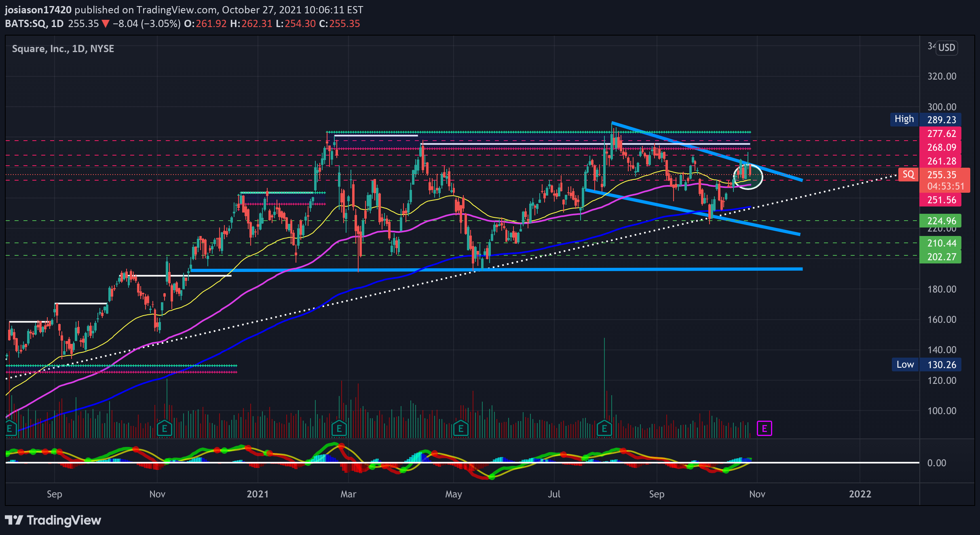Click the 2022 time axis label
The width and height of the screenshot is (980, 535).
click(x=860, y=494)
